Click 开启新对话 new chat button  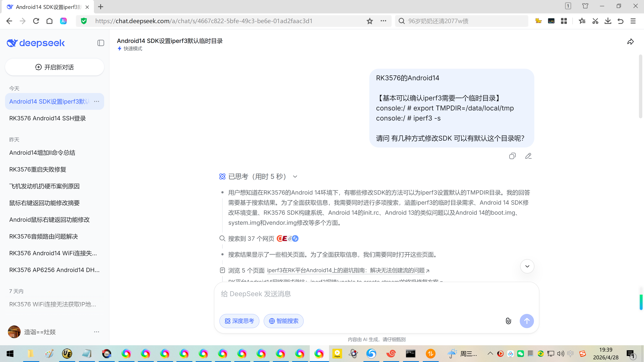coord(55,67)
